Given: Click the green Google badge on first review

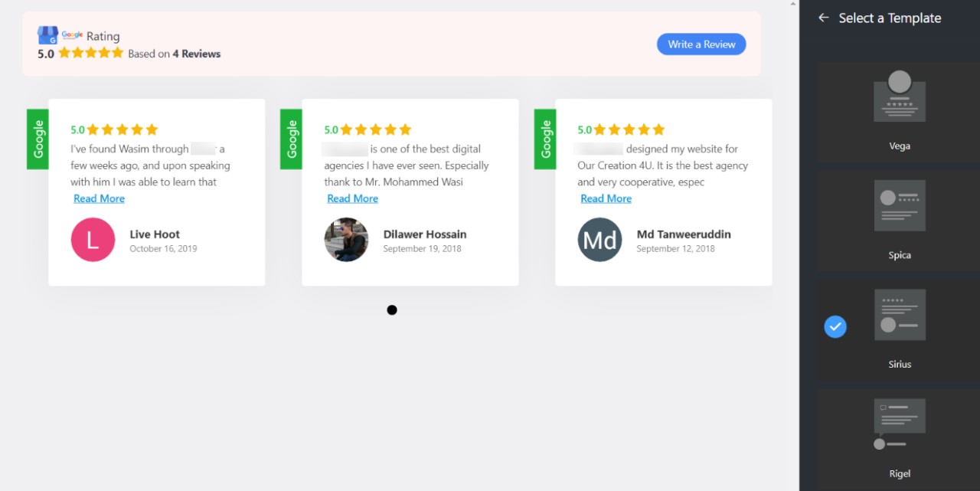Looking at the screenshot, I should click(38, 139).
